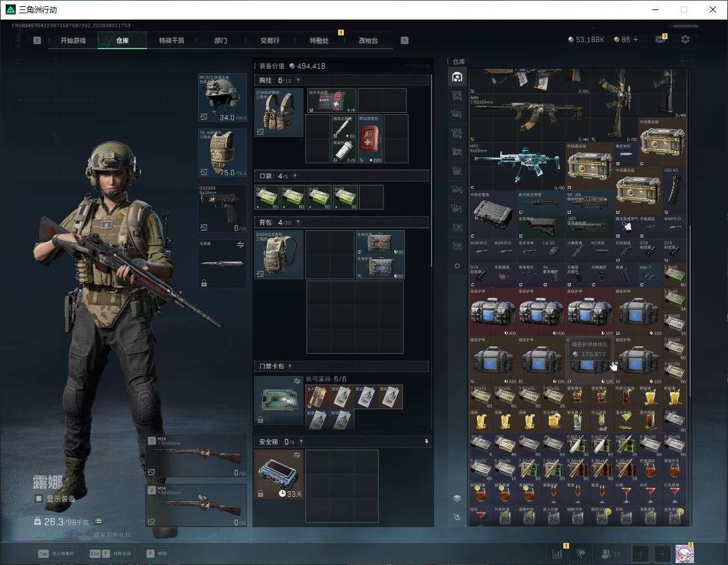Select primary weapon slot 1 M14
Image resolution: width=728 pixels, height=565 pixels.
point(196,456)
